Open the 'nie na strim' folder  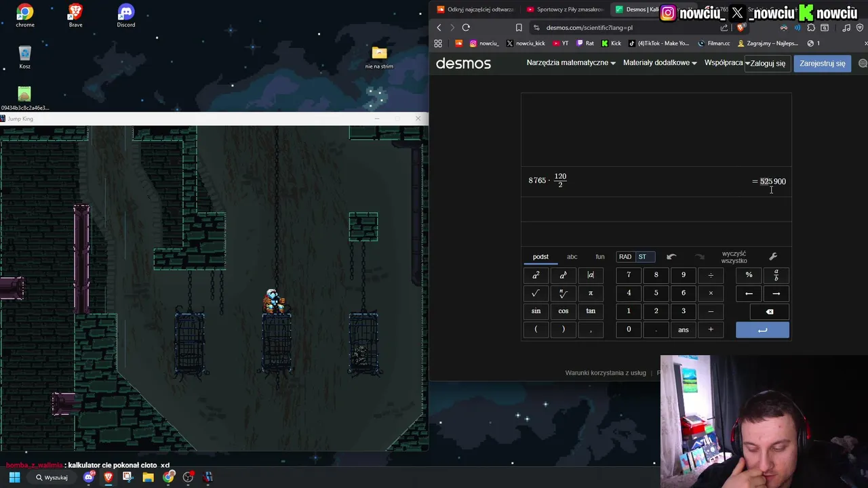(x=379, y=57)
